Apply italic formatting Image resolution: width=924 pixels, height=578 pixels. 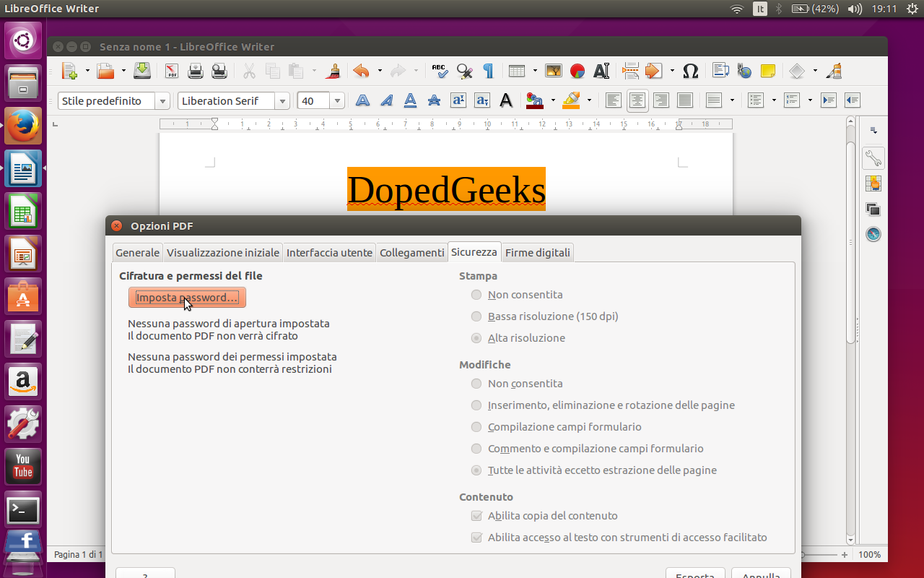pyautogui.click(x=387, y=100)
